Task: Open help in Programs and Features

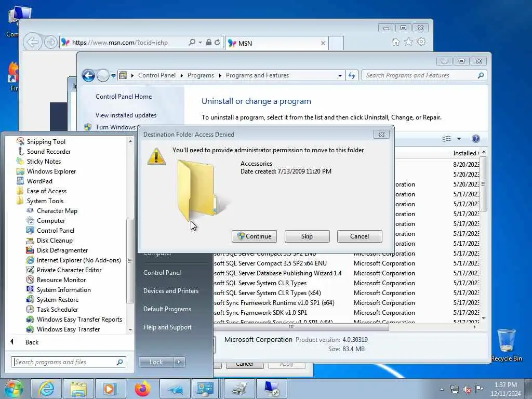Action: (x=476, y=138)
